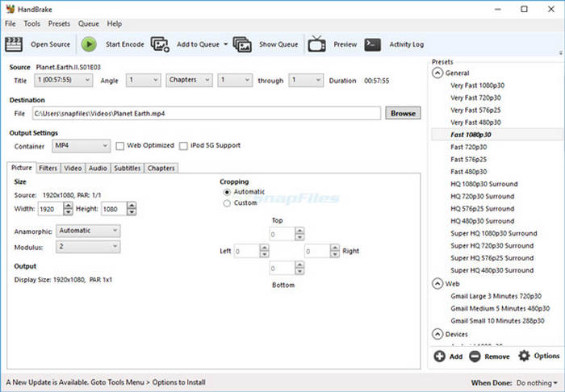This screenshot has height=392, width=565.
Task: Click the Open Source clapperboard icon
Action: point(14,44)
